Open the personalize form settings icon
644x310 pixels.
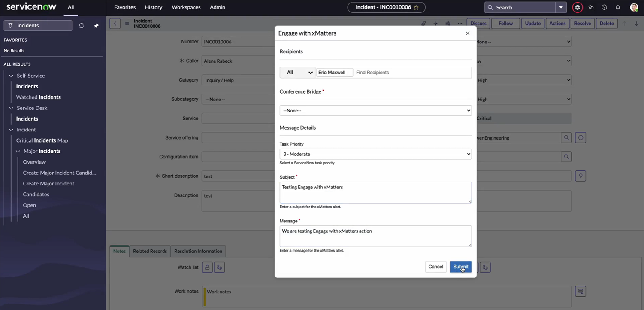coord(447,24)
